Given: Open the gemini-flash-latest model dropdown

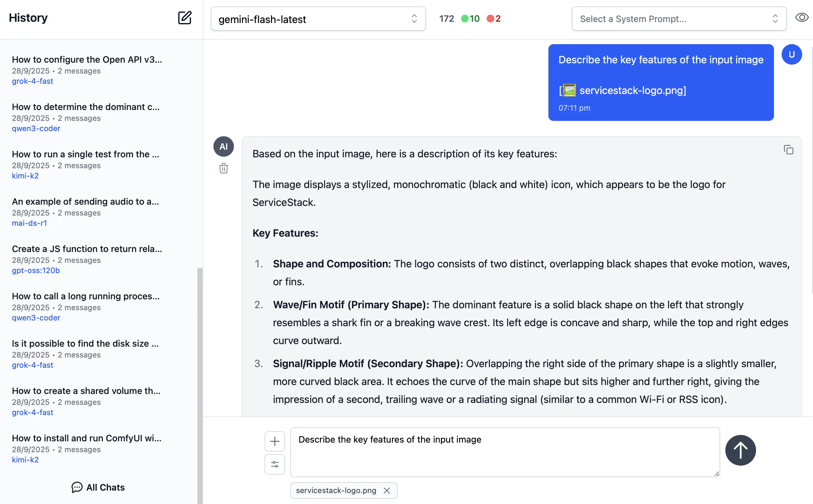Looking at the screenshot, I should click(x=318, y=19).
